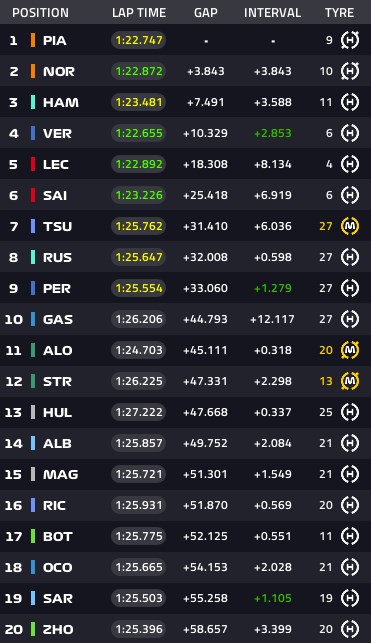
Task: Select the INTERVAL column header
Action: point(273,13)
